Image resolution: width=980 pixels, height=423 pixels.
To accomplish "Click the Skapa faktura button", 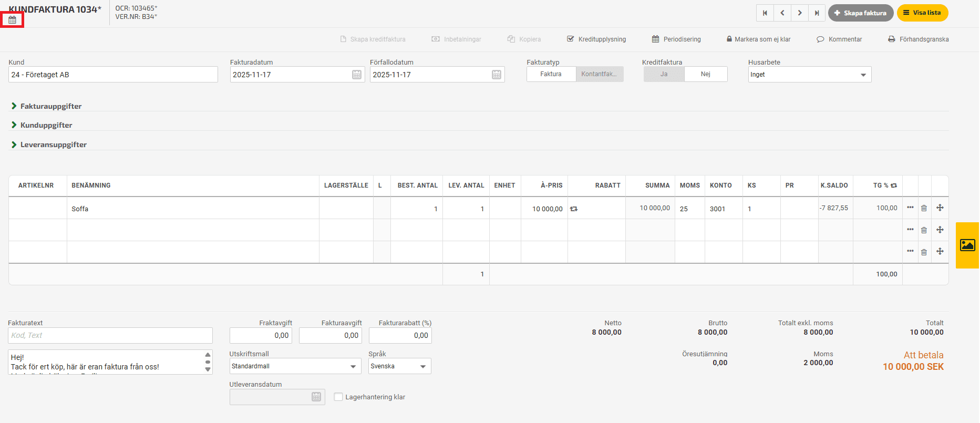I will point(860,13).
